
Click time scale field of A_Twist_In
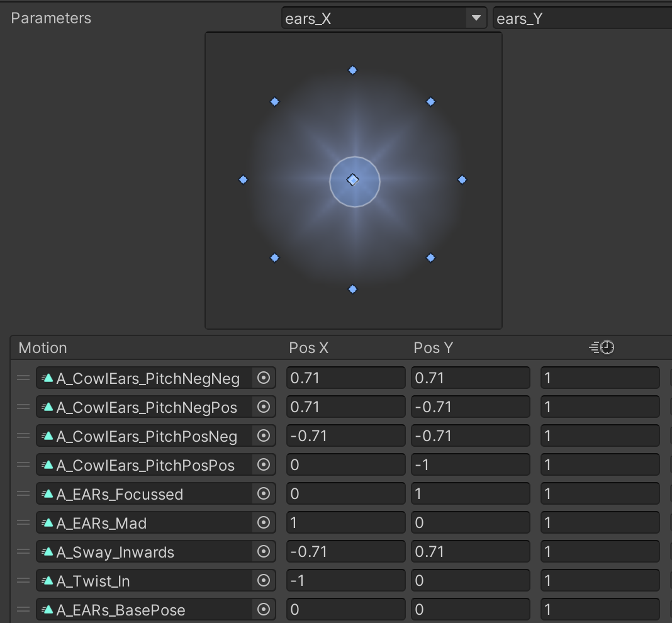click(x=600, y=581)
